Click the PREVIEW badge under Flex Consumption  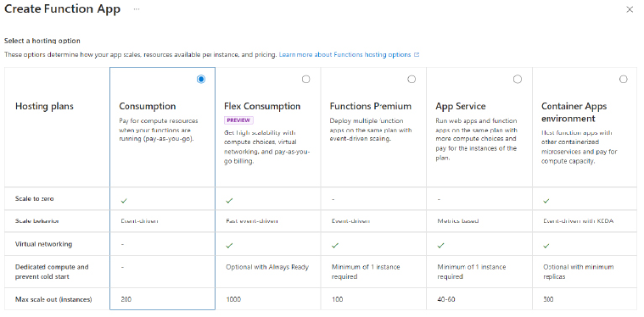238,120
